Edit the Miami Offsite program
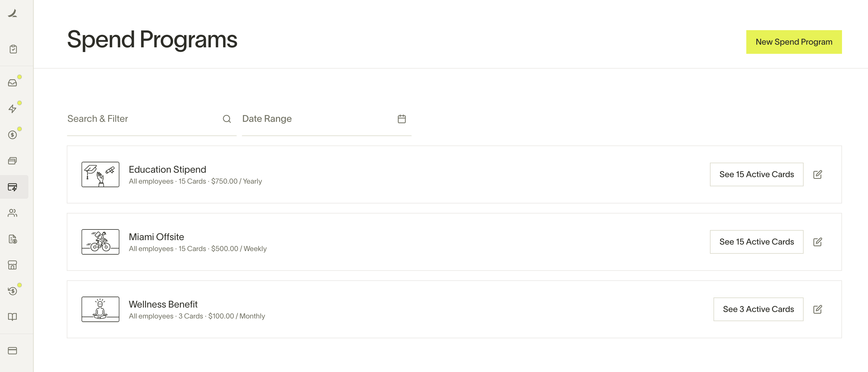868x372 pixels. coord(817,242)
